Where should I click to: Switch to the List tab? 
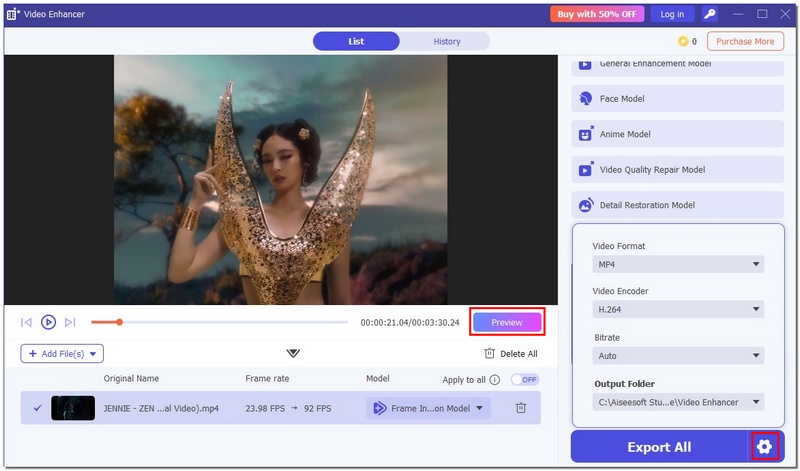click(x=356, y=41)
